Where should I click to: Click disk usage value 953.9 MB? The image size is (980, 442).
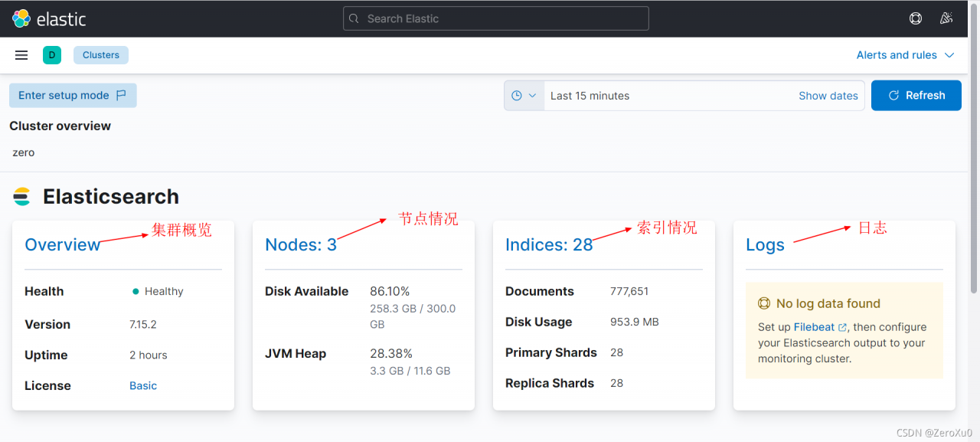click(x=635, y=322)
